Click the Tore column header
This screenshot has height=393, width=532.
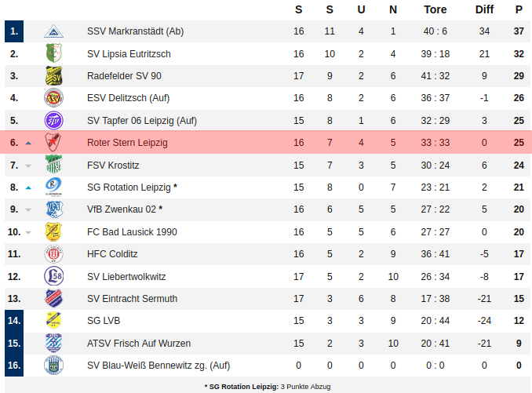coord(435,9)
